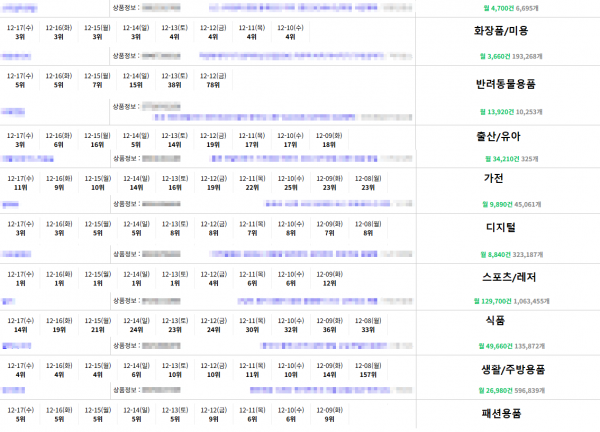
Task: Click the 38위 rank entry
Action: click(x=174, y=85)
